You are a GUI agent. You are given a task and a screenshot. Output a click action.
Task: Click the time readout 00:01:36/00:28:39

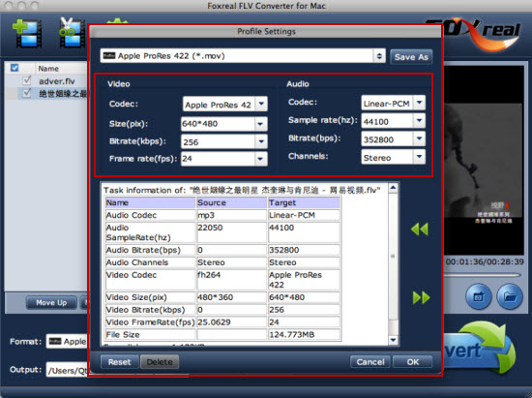click(485, 261)
